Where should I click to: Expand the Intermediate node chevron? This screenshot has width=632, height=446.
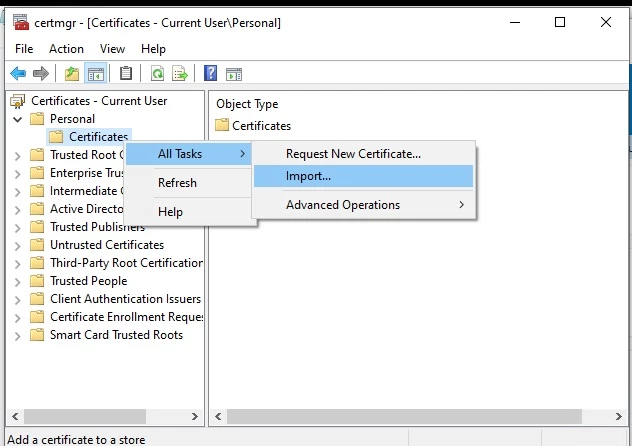17,191
